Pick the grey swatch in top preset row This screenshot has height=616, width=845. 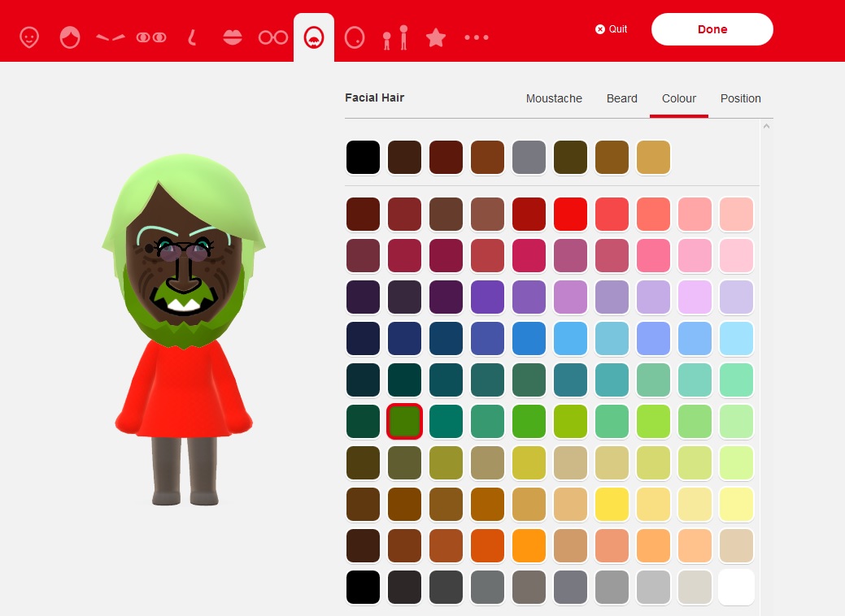click(529, 157)
